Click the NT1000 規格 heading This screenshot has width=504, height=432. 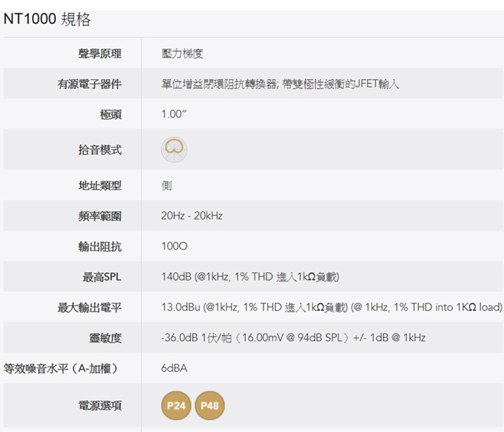[x=47, y=19]
